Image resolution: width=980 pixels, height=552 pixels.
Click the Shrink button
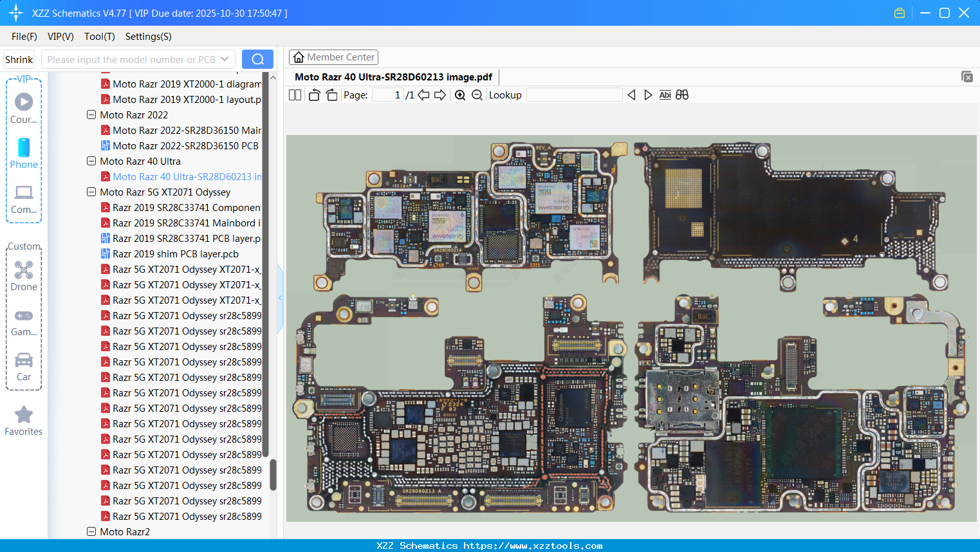coord(19,59)
